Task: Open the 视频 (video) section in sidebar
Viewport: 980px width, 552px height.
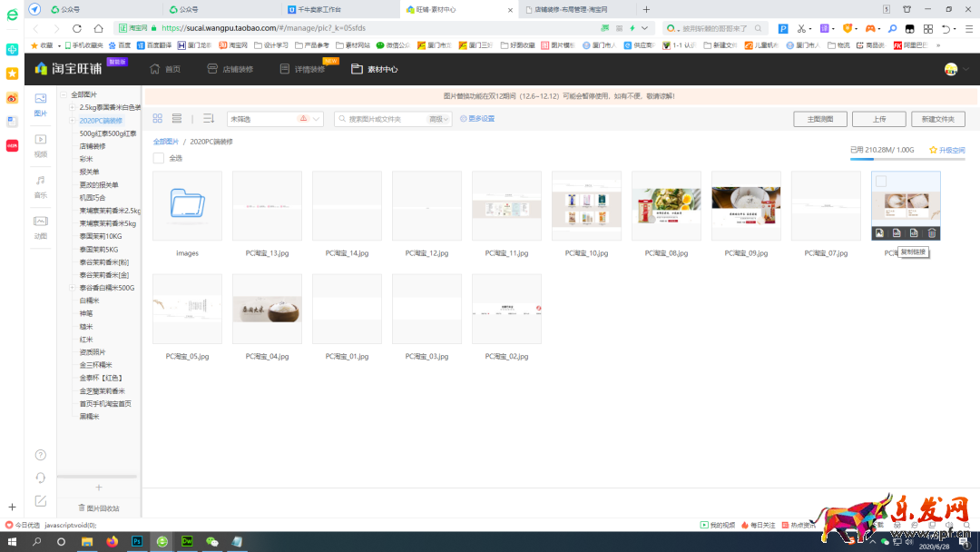Action: click(x=40, y=143)
